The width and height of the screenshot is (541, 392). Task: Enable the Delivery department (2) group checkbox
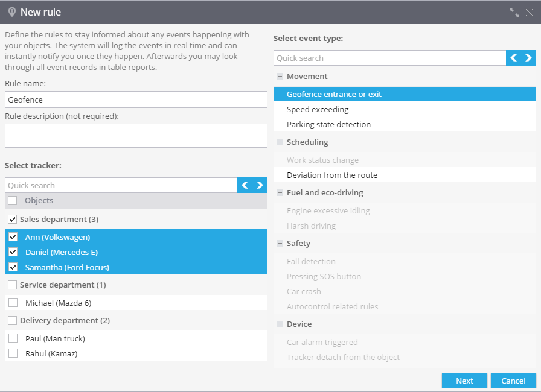[x=13, y=320]
